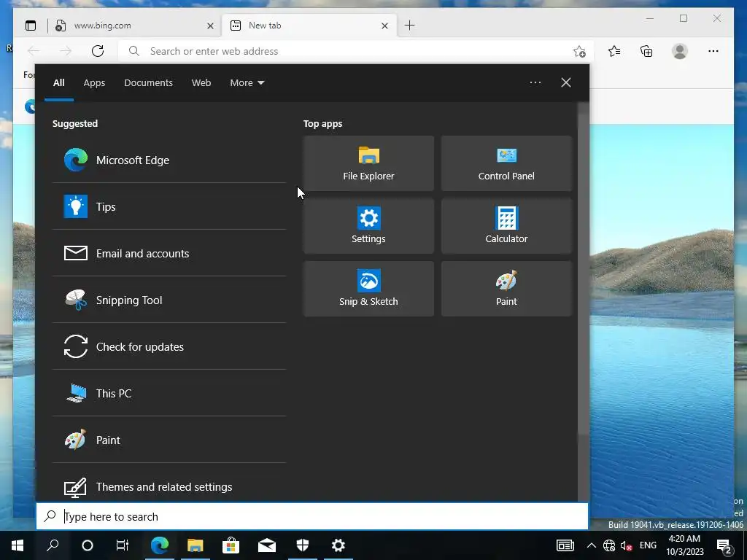Viewport: 747px width, 560px height.
Task: Open the Action Center notifications
Action: (x=724, y=545)
